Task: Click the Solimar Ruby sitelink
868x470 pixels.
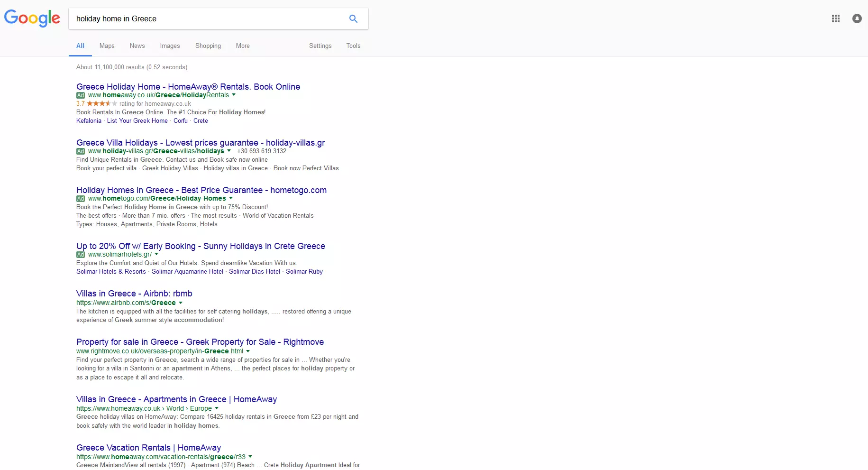Action: [x=304, y=272]
